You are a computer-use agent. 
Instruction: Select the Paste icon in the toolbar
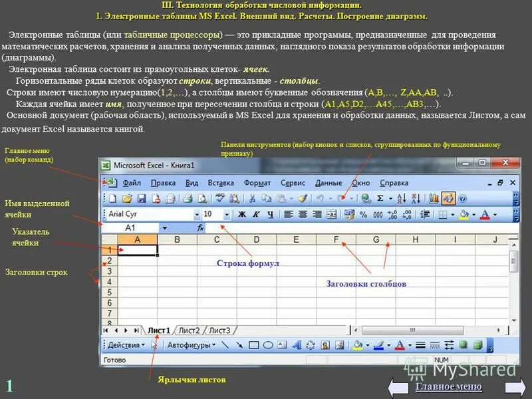[280, 196]
